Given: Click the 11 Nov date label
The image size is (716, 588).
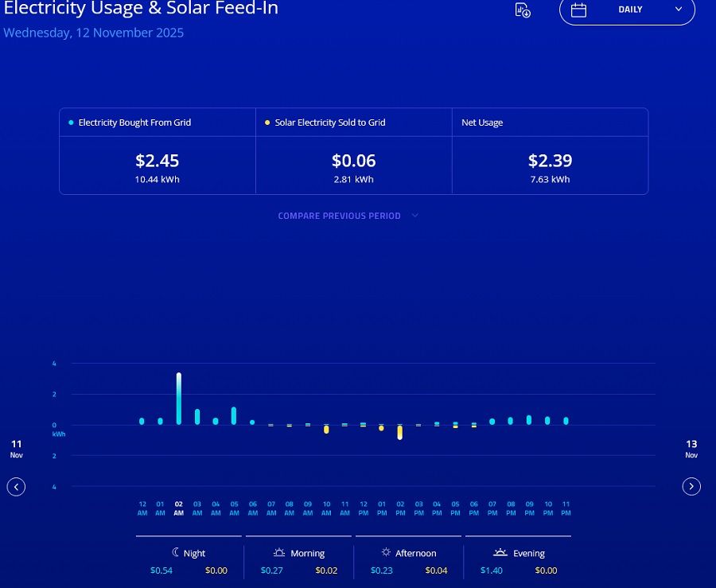Looking at the screenshot, I should (17, 449).
